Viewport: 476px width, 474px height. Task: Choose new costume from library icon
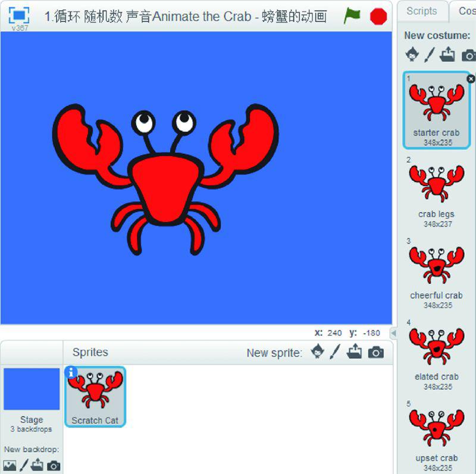click(x=412, y=55)
